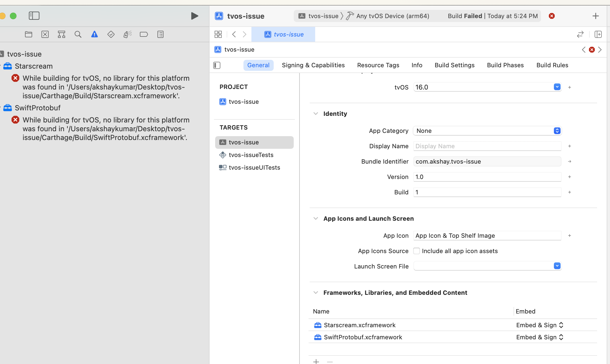Collapse the Identity section

(x=316, y=114)
